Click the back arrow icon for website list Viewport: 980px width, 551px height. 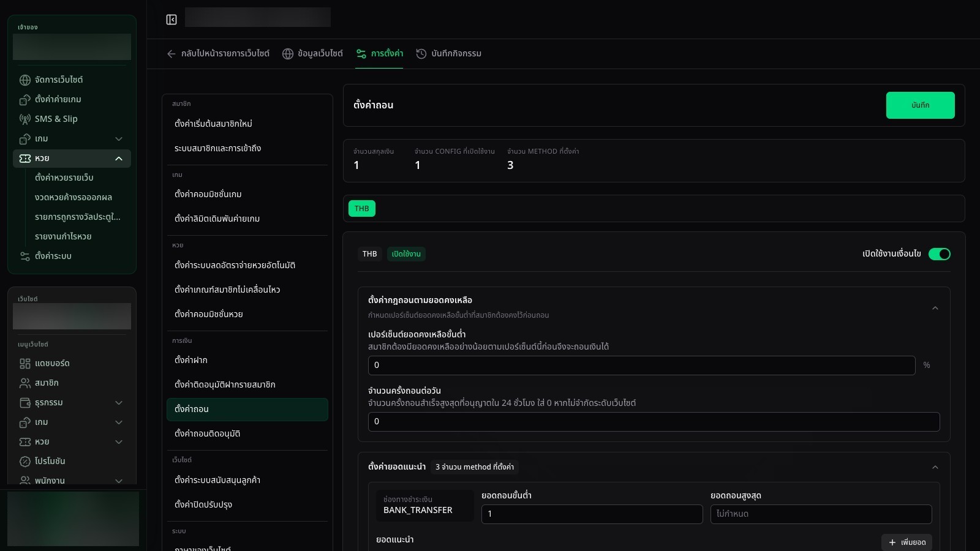[x=171, y=54]
